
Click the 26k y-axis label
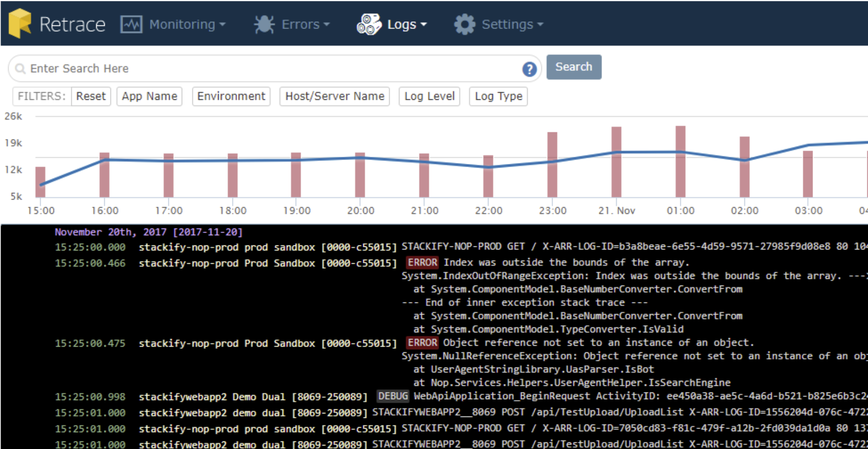pos(13,117)
